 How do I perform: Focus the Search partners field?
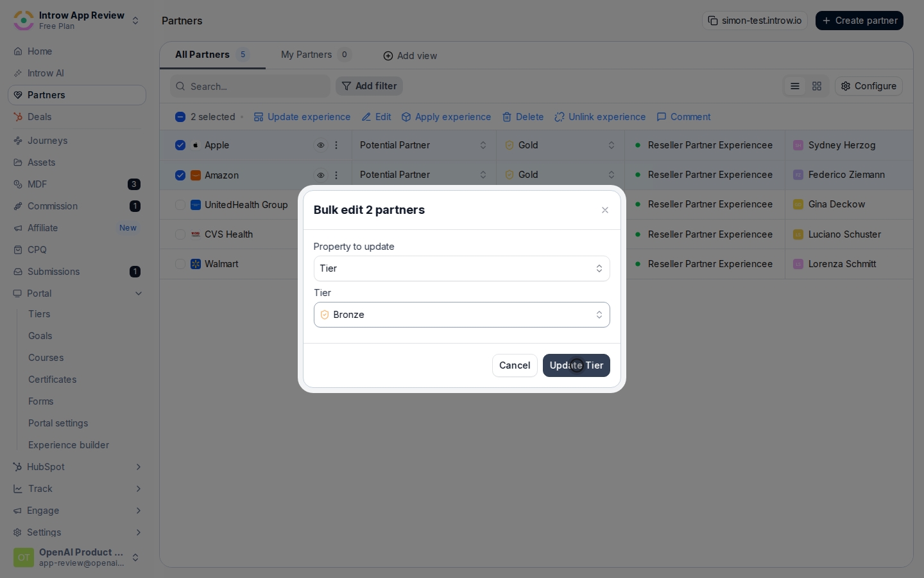point(250,86)
